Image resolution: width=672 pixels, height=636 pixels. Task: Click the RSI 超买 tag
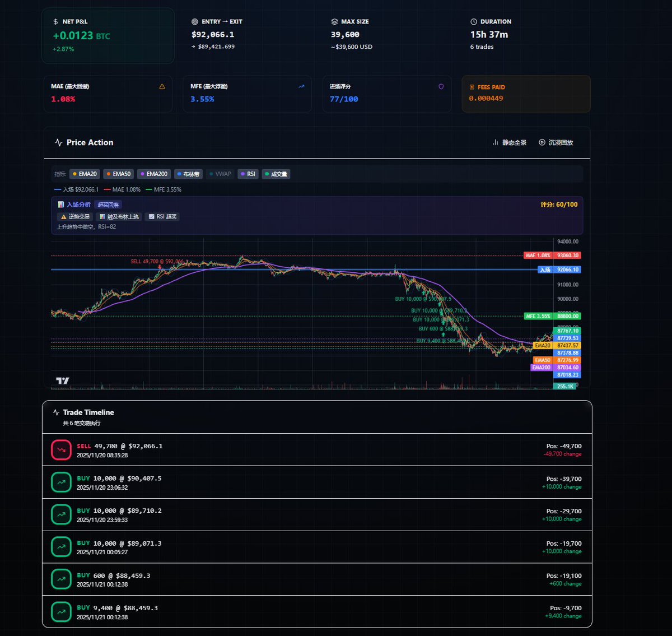(x=162, y=217)
